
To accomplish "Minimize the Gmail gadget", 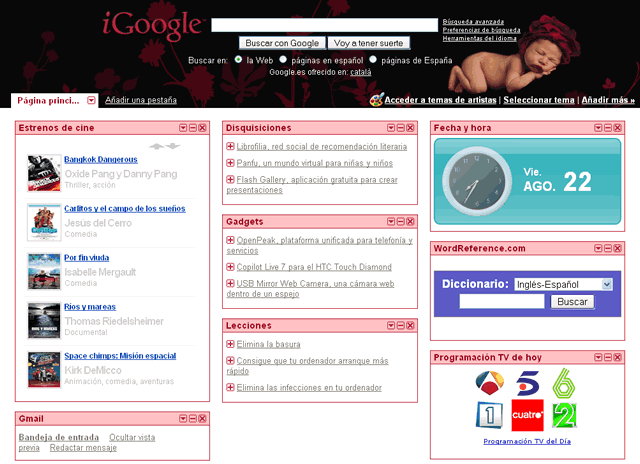I will pyautogui.click(x=193, y=419).
